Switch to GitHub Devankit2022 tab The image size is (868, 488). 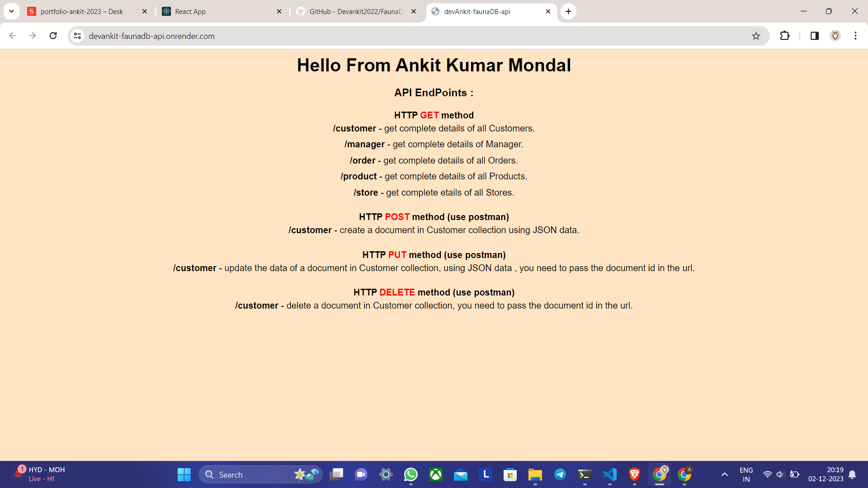click(355, 11)
